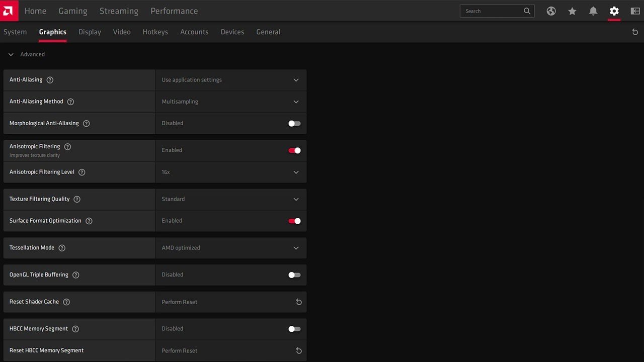Enable Morphological Anti-Aliasing toggle
The height and width of the screenshot is (362, 644).
(294, 123)
